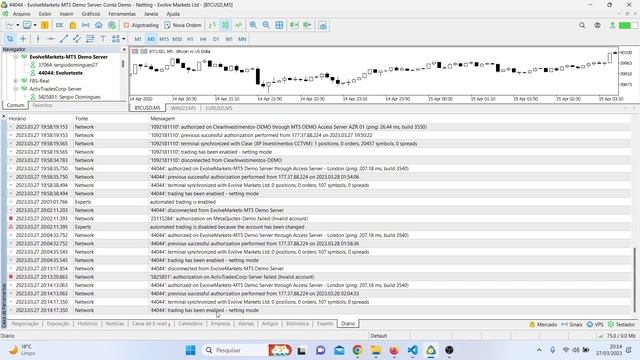
Task: Open the Gráficos menu
Action: click(91, 14)
